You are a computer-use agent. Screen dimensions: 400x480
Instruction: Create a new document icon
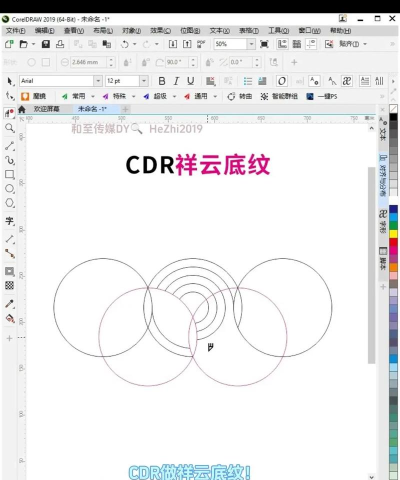pyautogui.click(x=9, y=44)
